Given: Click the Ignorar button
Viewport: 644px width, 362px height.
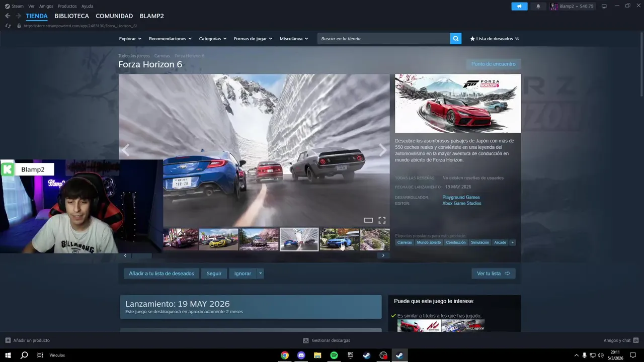Looking at the screenshot, I should 243,274.
